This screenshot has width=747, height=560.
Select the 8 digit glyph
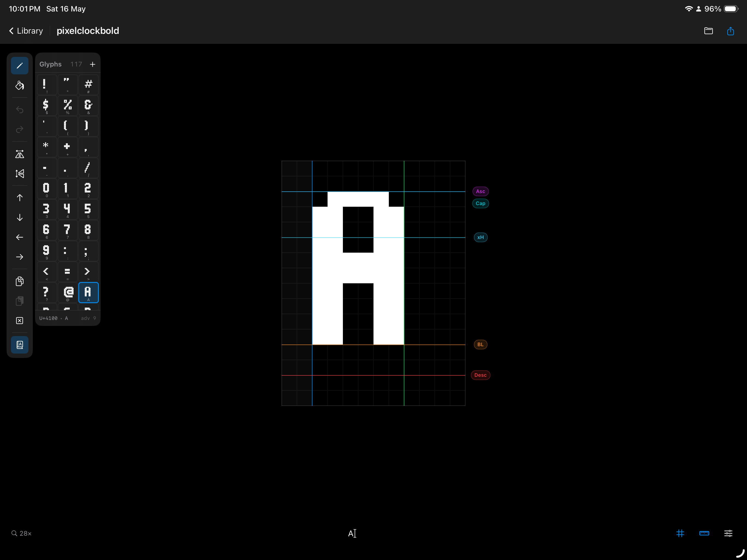point(89,230)
